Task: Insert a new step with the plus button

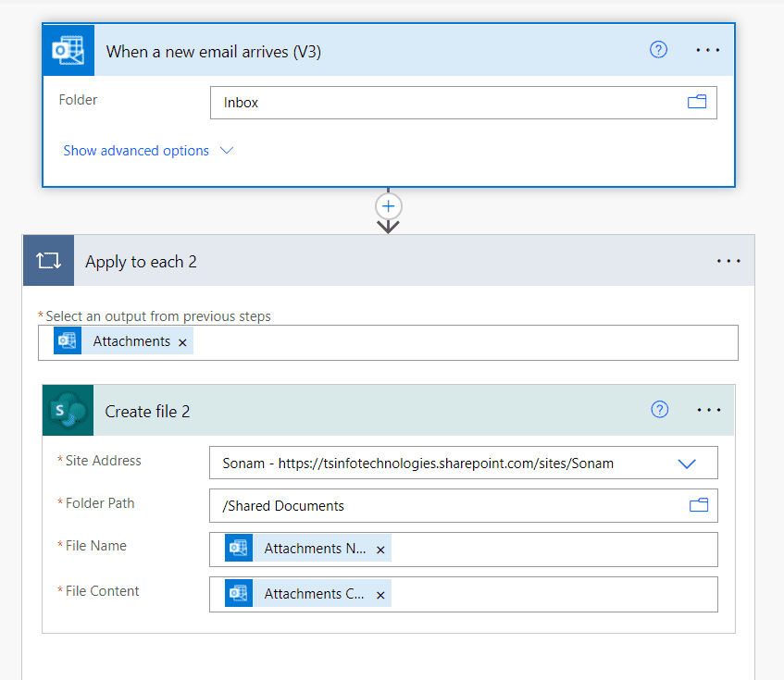Action: 388,205
